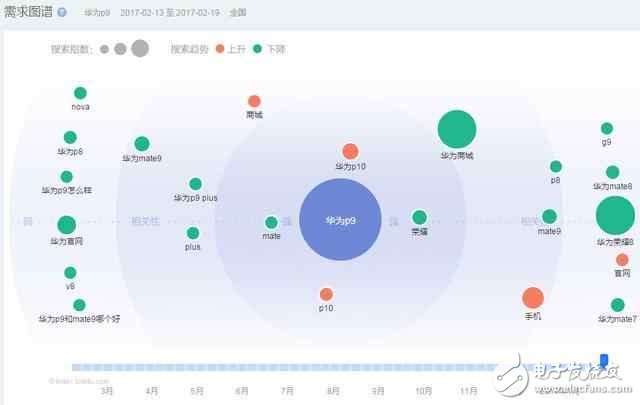The image size is (640, 405).
Task: Click the 华为mate9 bubble
Action: 142,144
